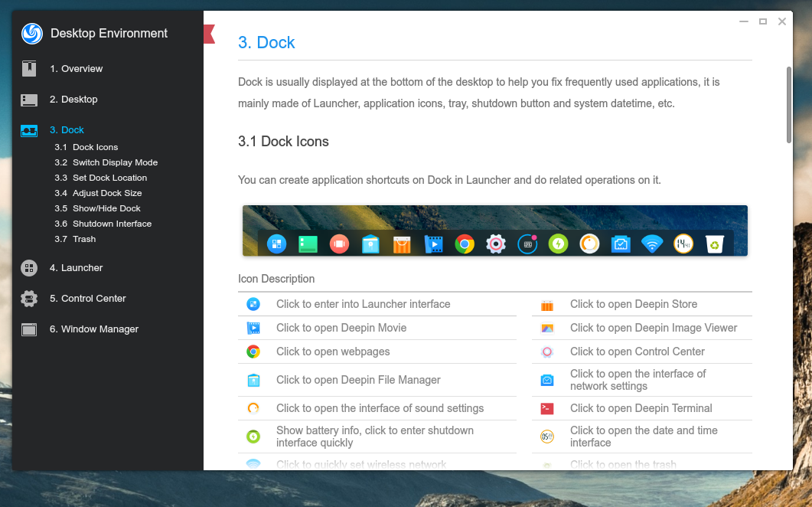Navigate to 3.5 Show/Hide Dock
The image size is (812, 507).
(98, 208)
